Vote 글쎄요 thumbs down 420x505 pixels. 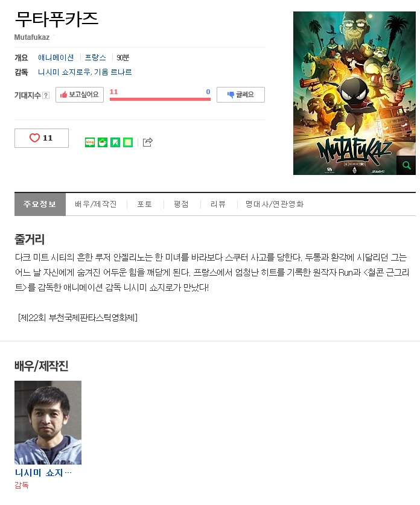tap(241, 95)
